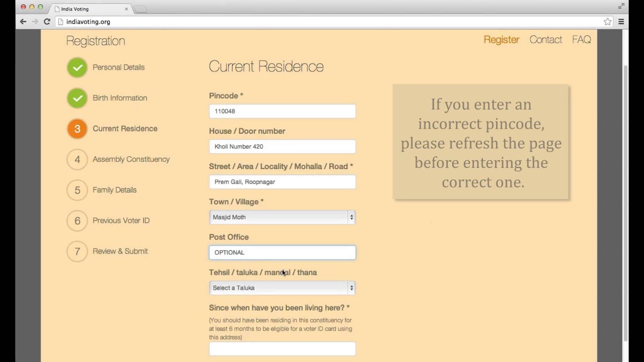The image size is (644, 362).
Task: Toggle fullscreen with window corner icon
Action: point(621,7)
